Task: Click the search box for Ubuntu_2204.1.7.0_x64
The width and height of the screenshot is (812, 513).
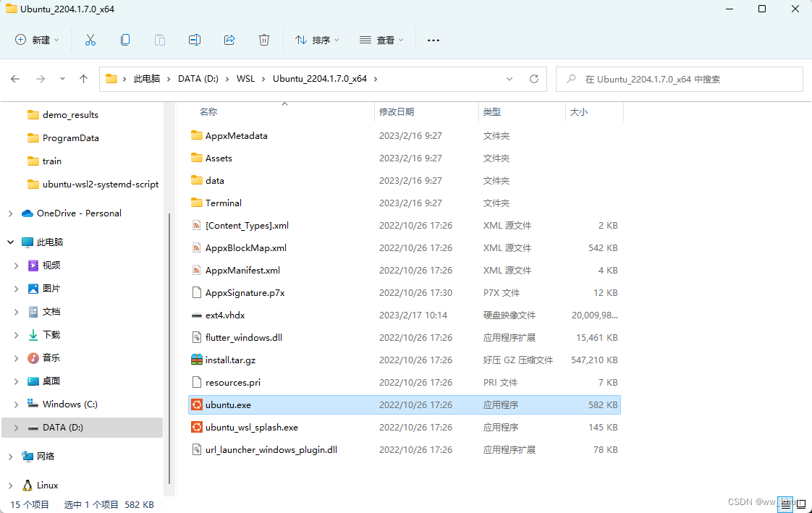Action: [x=680, y=79]
